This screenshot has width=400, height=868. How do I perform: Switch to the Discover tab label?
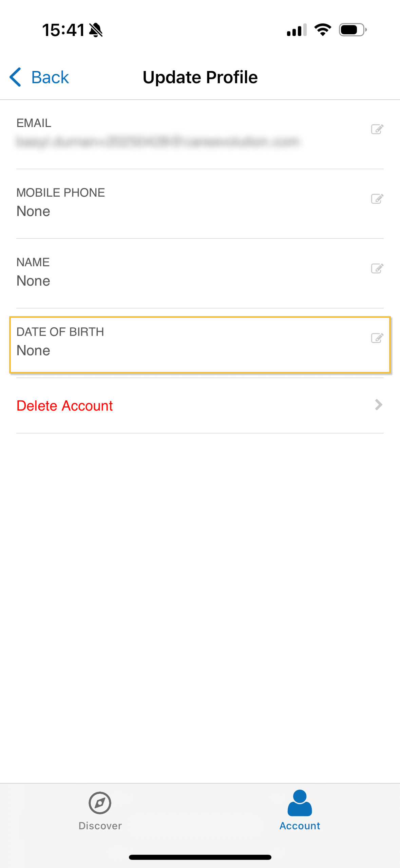click(100, 826)
